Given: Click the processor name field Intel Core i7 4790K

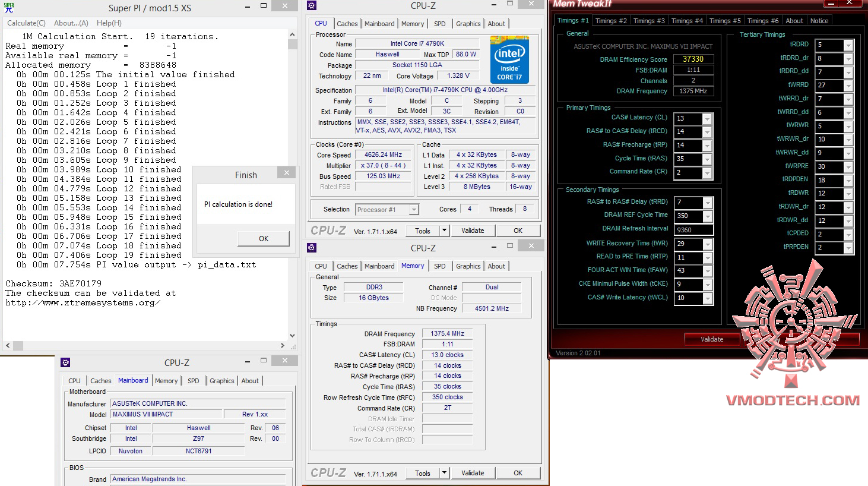Looking at the screenshot, I should pos(417,43).
